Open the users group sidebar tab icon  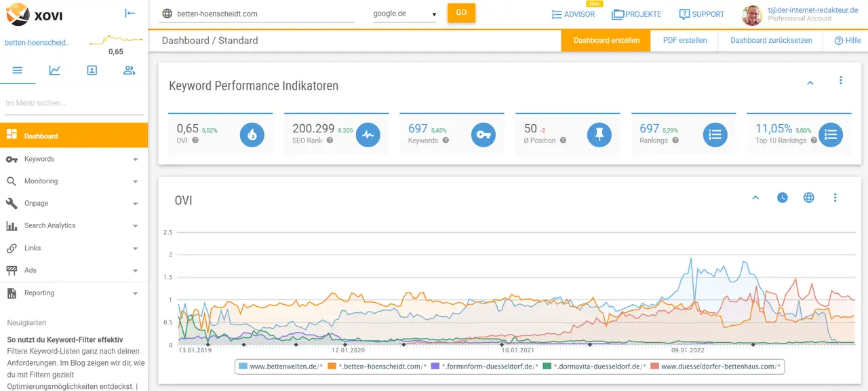click(129, 70)
